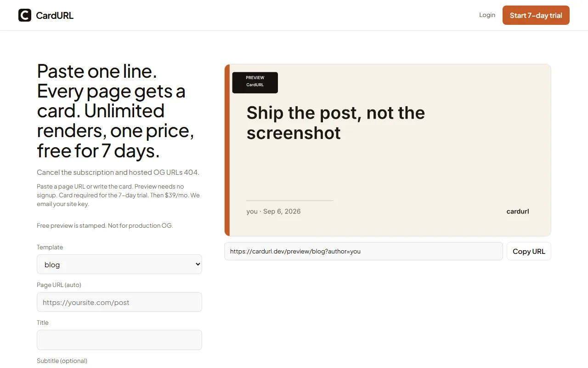Click the 'Subtitle (optional)' label
The height and width of the screenshot is (368, 588).
coord(62,361)
